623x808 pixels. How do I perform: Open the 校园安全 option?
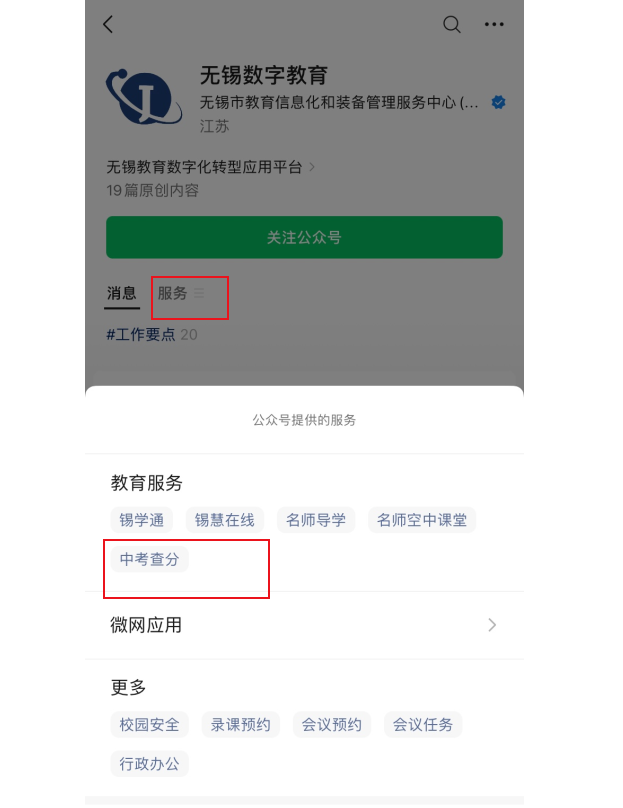pos(149,725)
